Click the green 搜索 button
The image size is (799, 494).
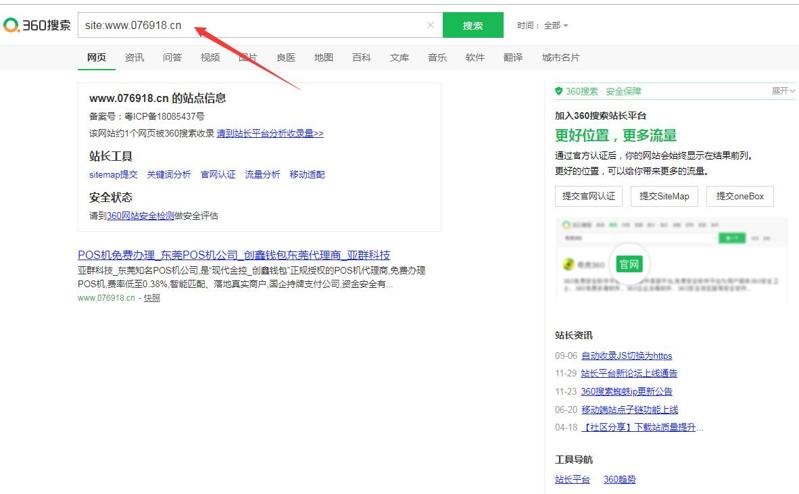point(473,25)
